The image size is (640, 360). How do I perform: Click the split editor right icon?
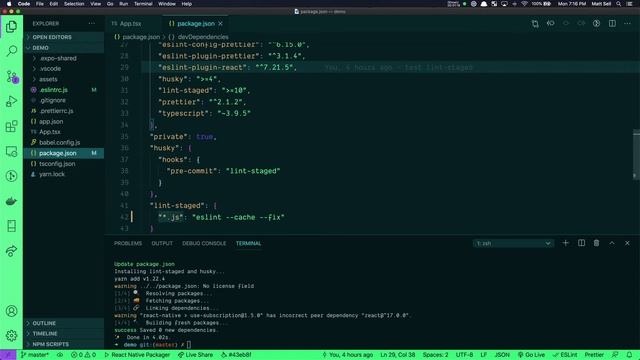coord(612,24)
